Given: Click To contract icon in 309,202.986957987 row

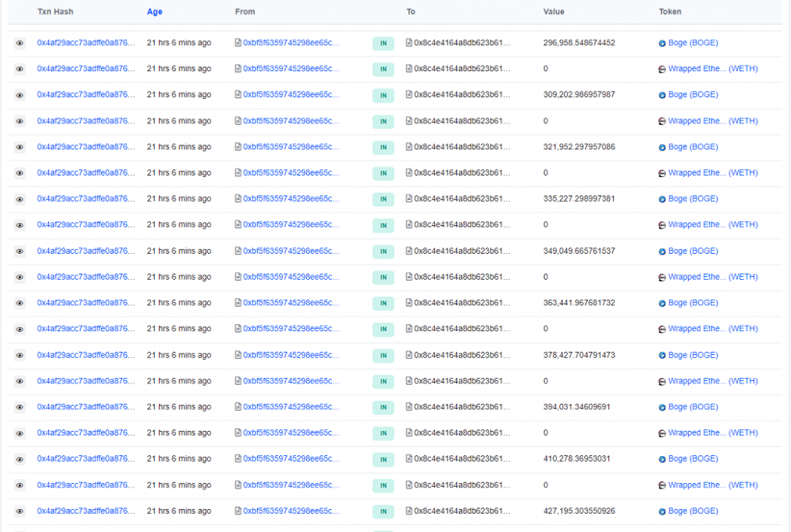Looking at the screenshot, I should coord(409,95).
